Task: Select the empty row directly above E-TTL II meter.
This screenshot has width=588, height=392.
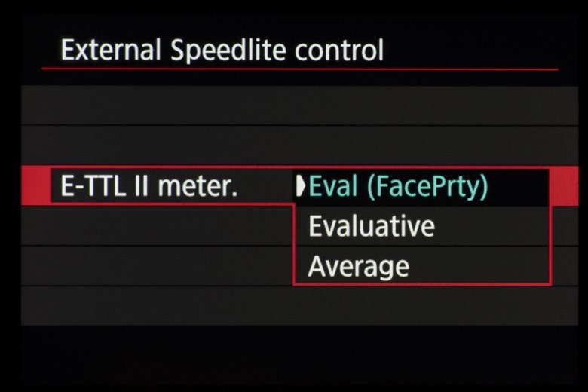Action: tap(294, 145)
